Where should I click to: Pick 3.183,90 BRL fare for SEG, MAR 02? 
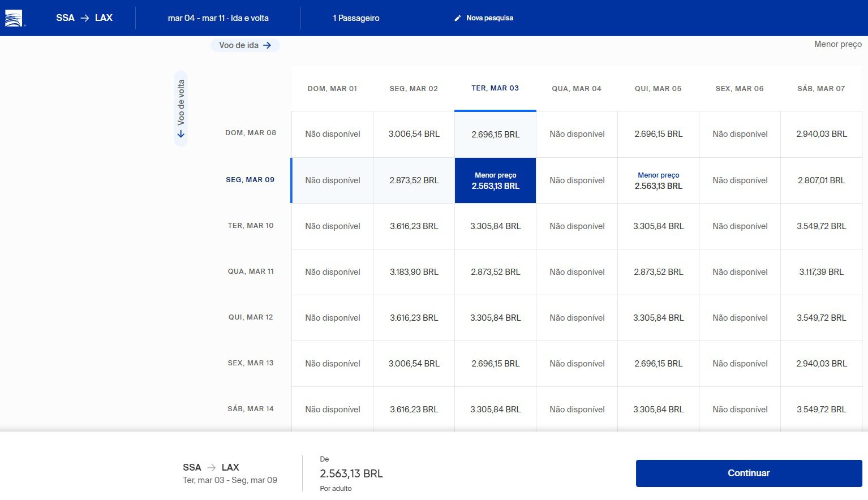[x=414, y=272]
